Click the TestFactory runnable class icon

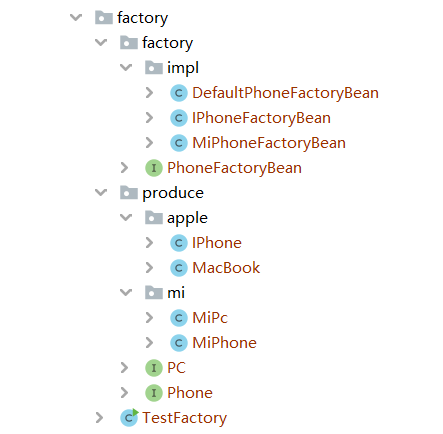tap(129, 417)
